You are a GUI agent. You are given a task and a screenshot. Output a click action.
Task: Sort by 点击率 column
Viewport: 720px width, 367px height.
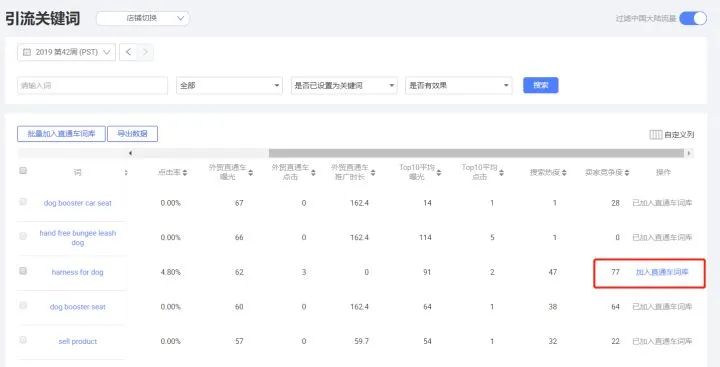click(x=185, y=173)
